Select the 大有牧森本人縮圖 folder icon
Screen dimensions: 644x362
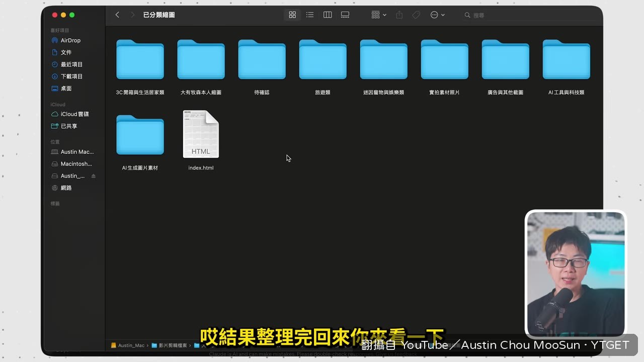click(201, 59)
